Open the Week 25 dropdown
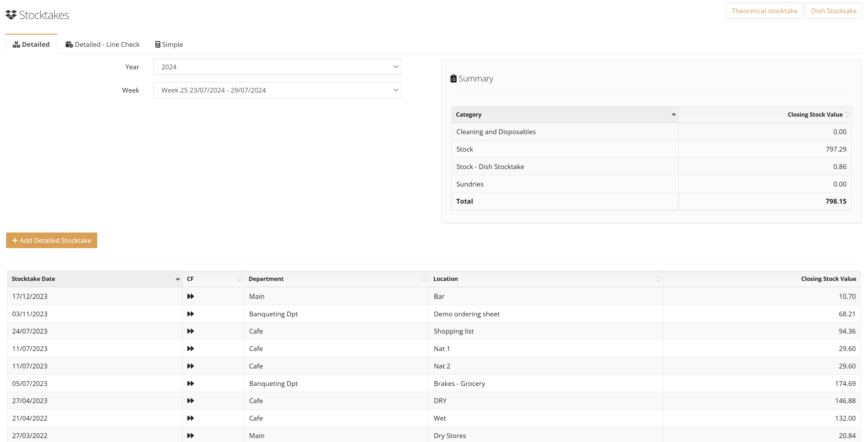 (x=277, y=90)
